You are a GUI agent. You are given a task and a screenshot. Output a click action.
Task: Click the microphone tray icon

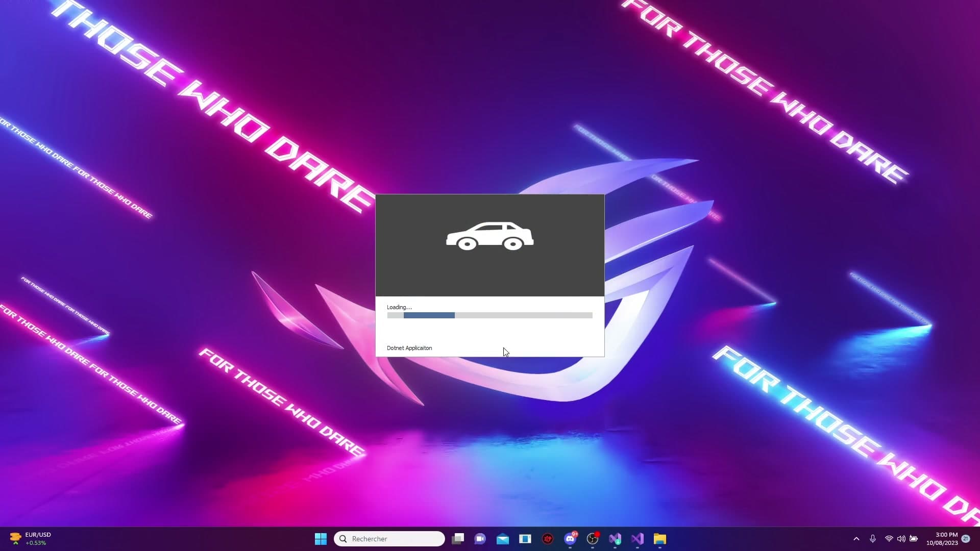[873, 539]
